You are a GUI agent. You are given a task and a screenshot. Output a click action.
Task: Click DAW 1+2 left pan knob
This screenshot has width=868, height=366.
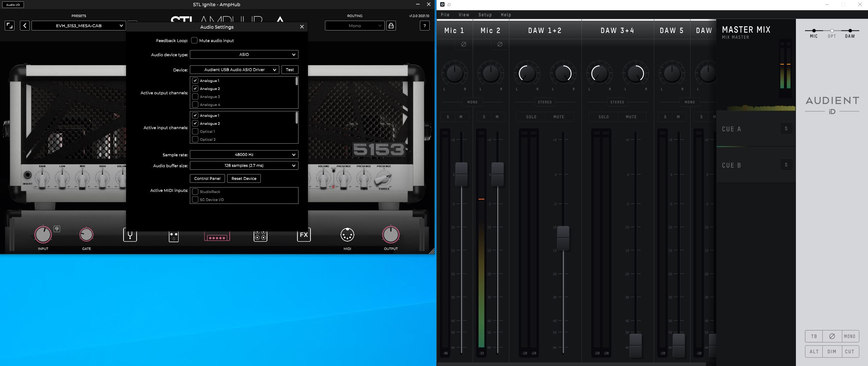pyautogui.click(x=527, y=74)
